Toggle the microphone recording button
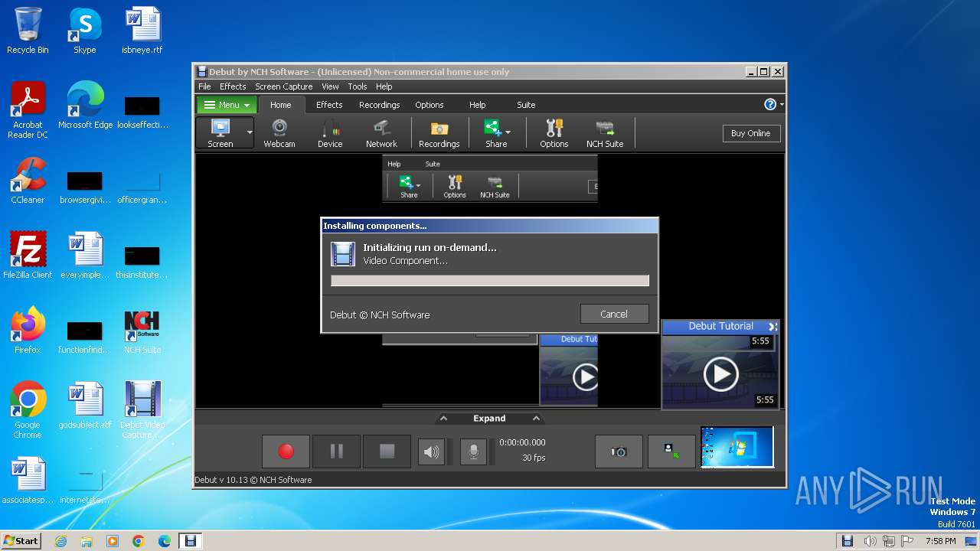 point(473,452)
